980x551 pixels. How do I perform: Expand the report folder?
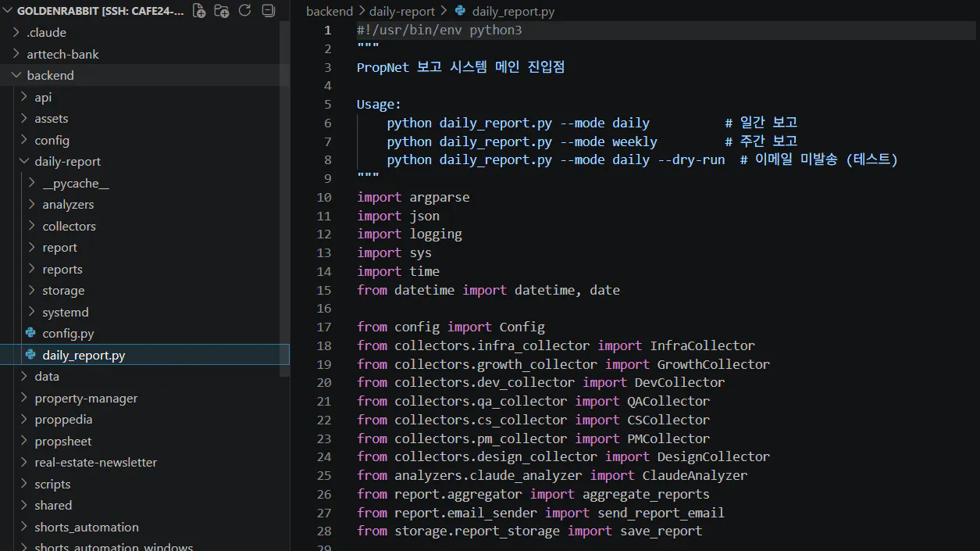[32, 247]
